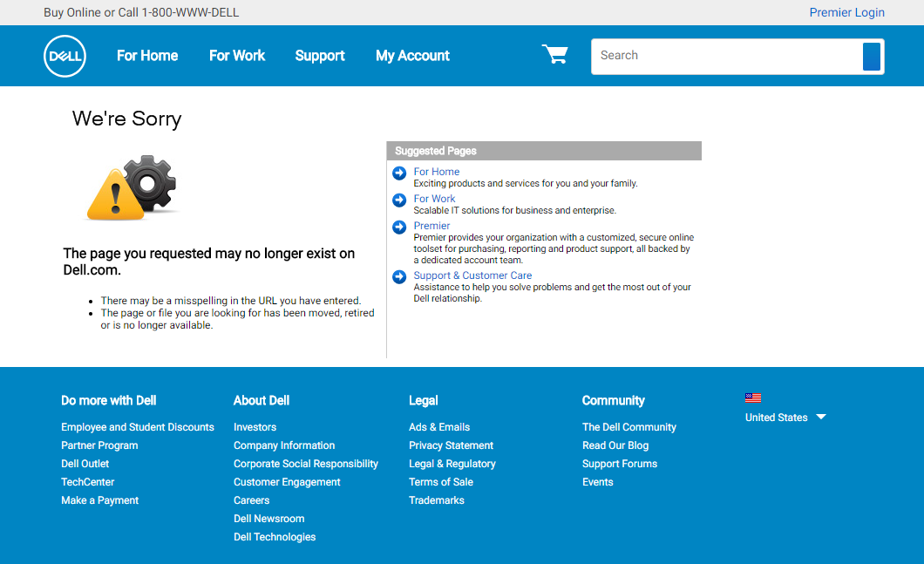The image size is (924, 564).
Task: Open the Support navigation menu
Action: tap(320, 56)
